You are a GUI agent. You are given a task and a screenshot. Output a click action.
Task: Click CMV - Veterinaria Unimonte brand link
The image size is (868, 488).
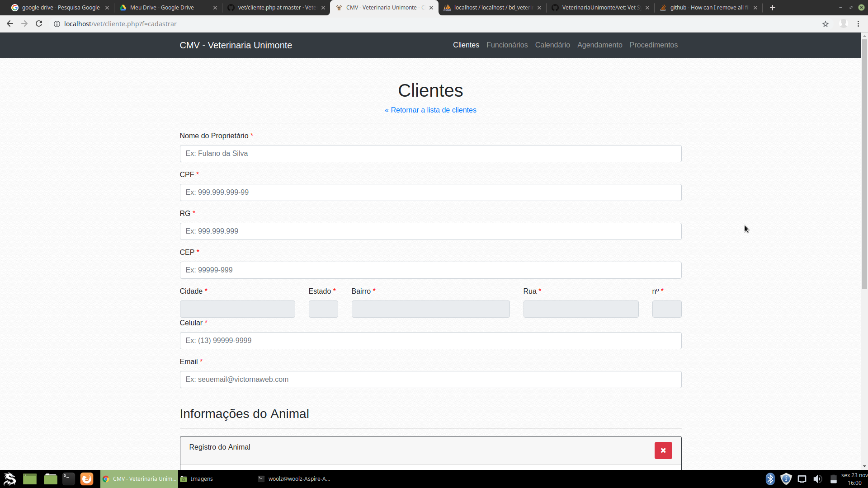point(236,45)
